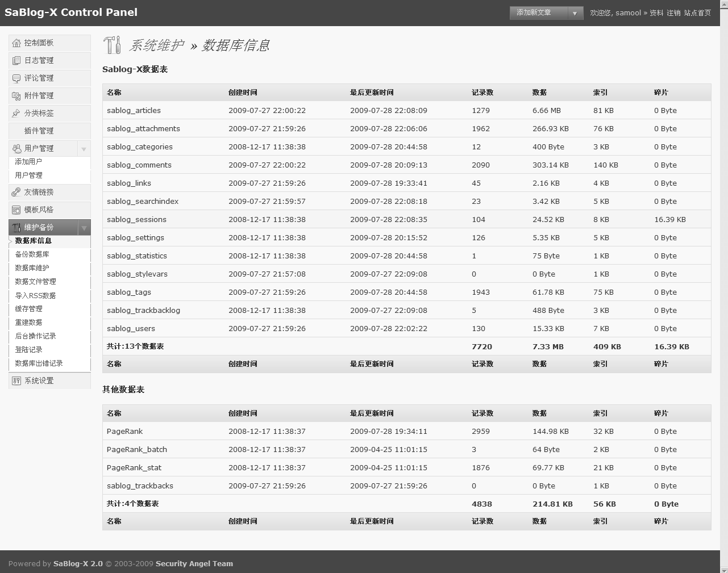Open 重建数据 submenu link
The width and height of the screenshot is (728, 573).
pyautogui.click(x=28, y=323)
